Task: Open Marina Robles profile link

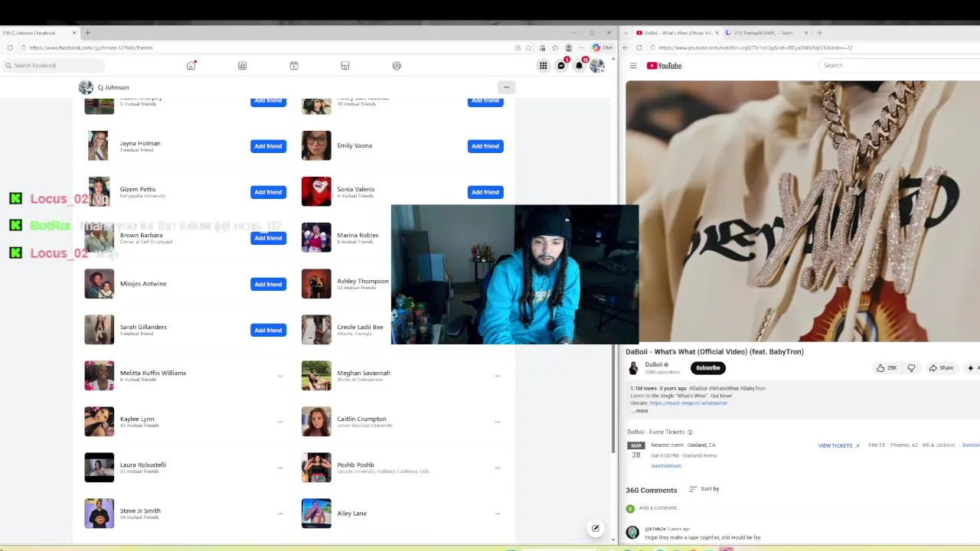Action: pyautogui.click(x=358, y=235)
